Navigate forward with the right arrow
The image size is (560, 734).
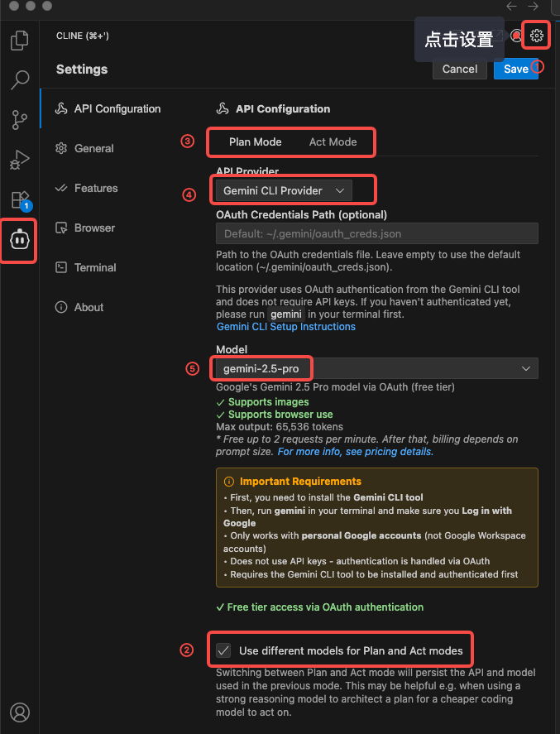[534, 6]
